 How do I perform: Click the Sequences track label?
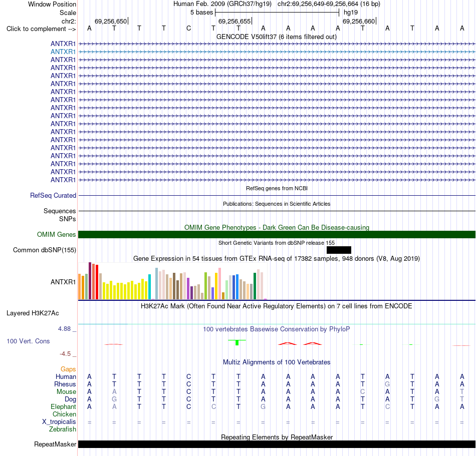[x=60, y=211]
